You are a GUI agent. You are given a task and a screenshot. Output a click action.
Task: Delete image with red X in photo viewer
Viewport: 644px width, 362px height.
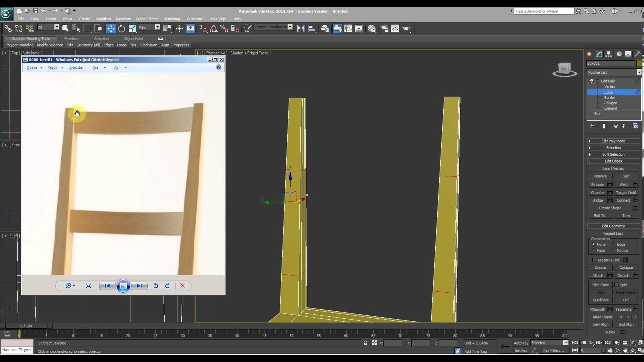[x=183, y=286]
